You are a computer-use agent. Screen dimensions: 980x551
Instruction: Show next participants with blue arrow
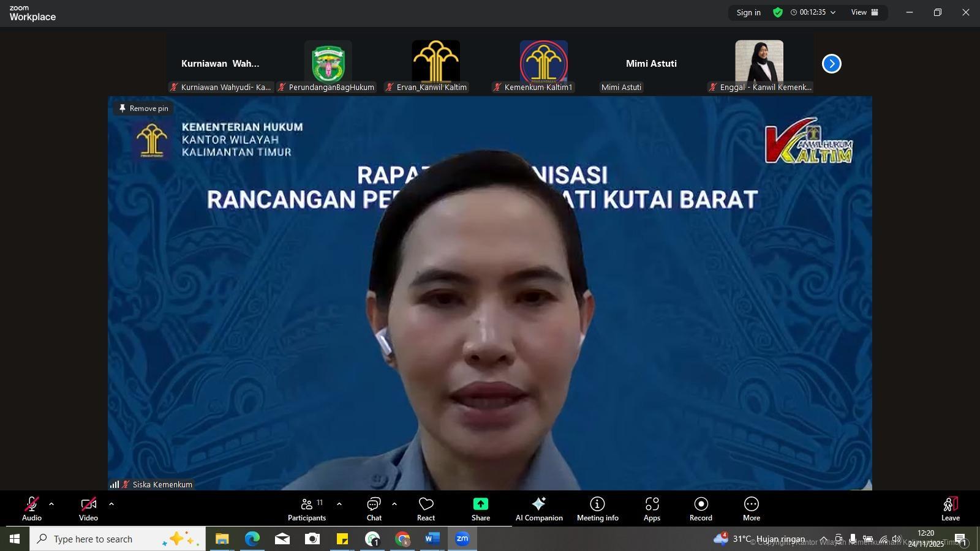click(x=831, y=64)
